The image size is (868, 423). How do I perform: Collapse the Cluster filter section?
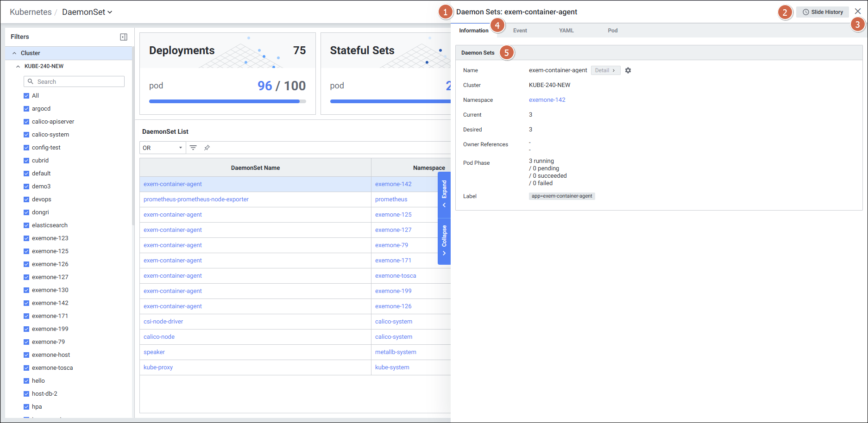point(14,53)
